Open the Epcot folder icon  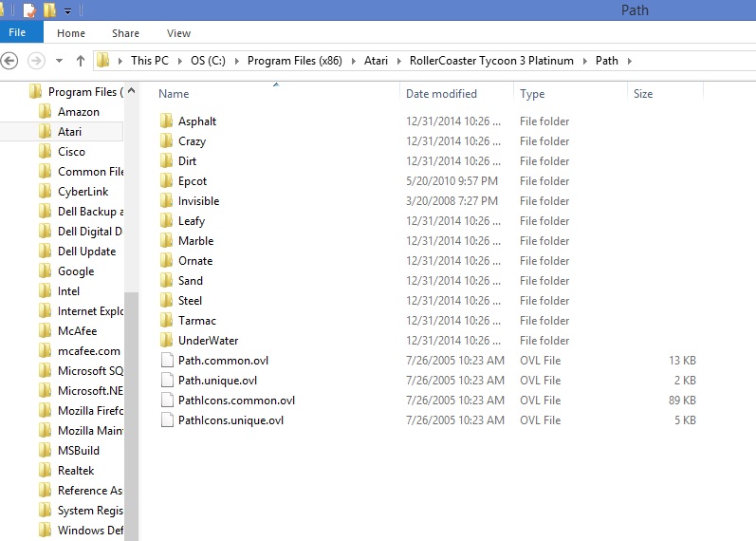point(166,181)
